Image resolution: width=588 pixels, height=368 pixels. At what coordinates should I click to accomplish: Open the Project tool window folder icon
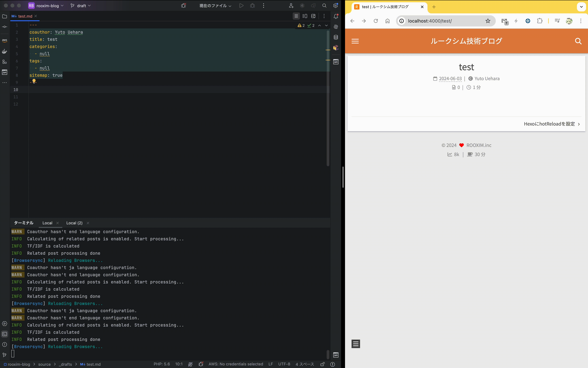pos(4,16)
